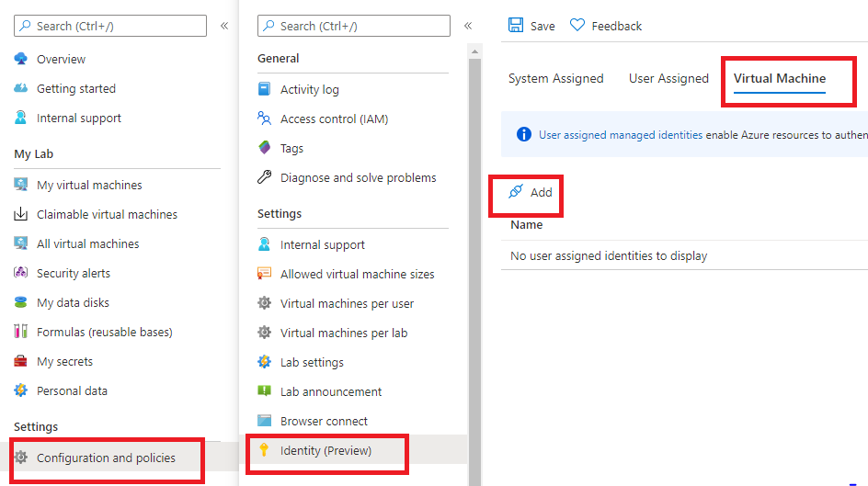
Task: Open Configuration and policies label
Action: (106, 458)
